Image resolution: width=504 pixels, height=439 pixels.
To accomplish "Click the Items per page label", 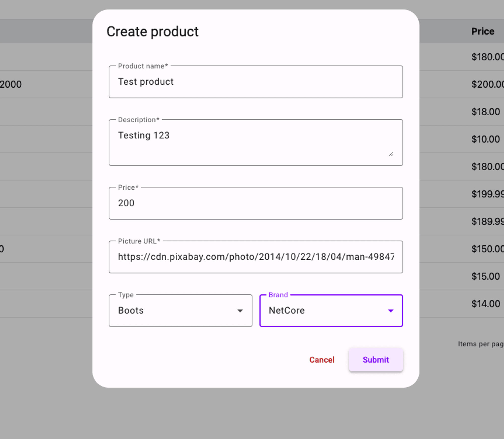I will (x=480, y=344).
